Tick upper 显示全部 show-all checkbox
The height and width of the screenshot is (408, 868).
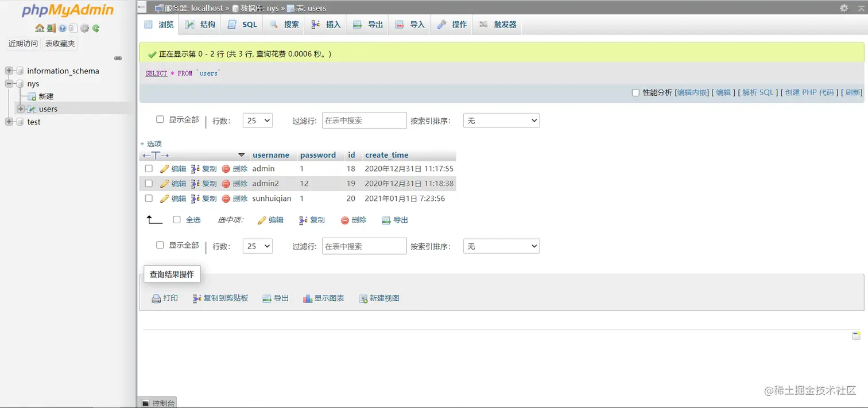(160, 119)
